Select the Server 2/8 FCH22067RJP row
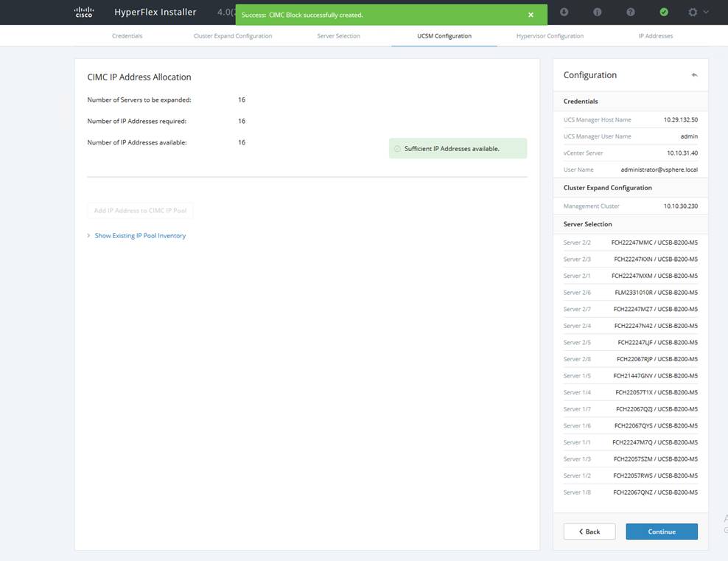 (631, 359)
